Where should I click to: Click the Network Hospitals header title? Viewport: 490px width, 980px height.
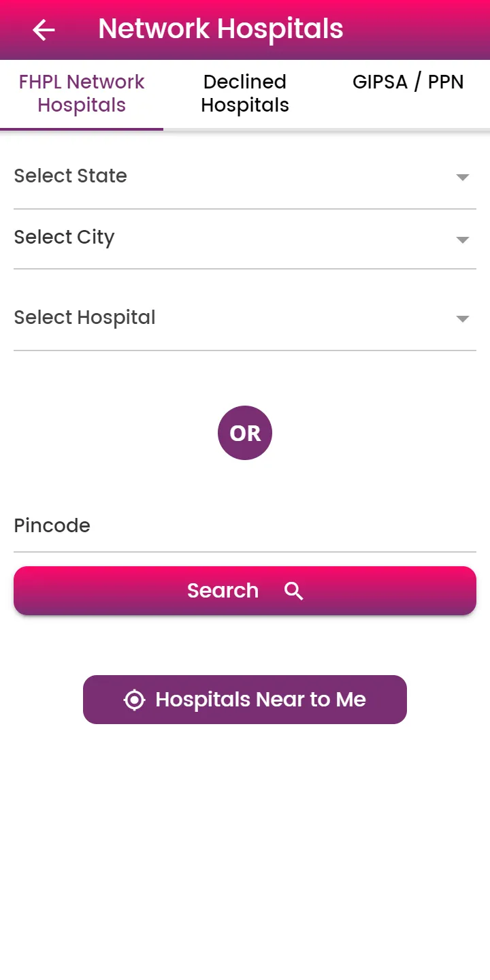tap(220, 29)
